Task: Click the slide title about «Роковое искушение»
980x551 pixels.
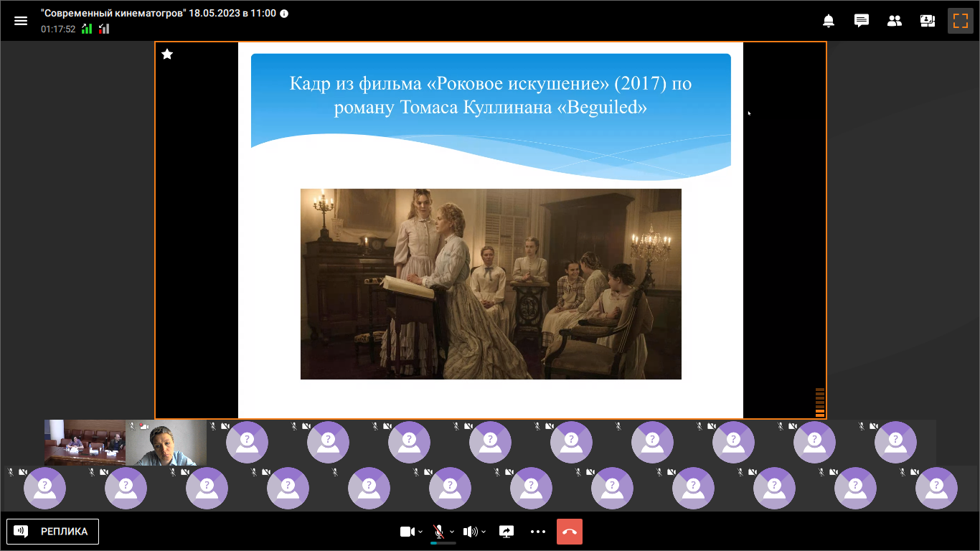Action: (491, 96)
